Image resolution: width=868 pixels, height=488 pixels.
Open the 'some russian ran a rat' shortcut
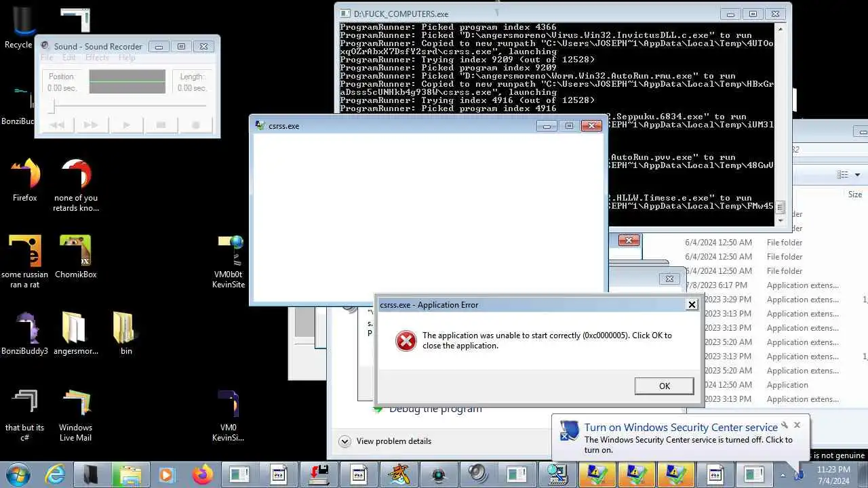25,261
